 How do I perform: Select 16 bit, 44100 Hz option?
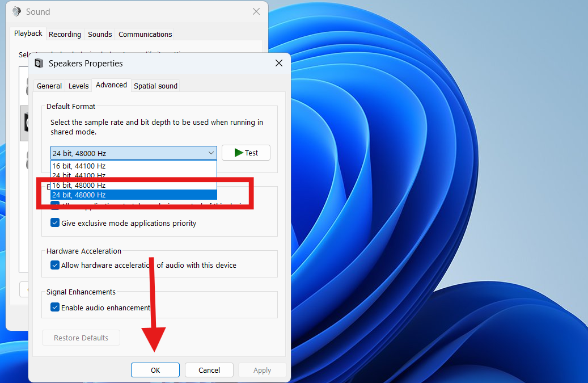point(79,166)
